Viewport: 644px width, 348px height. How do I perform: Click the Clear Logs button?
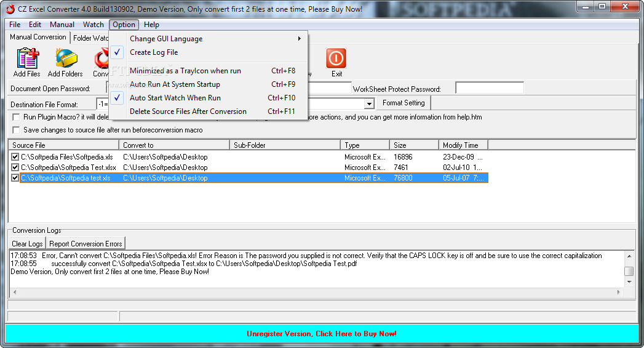[x=27, y=243]
